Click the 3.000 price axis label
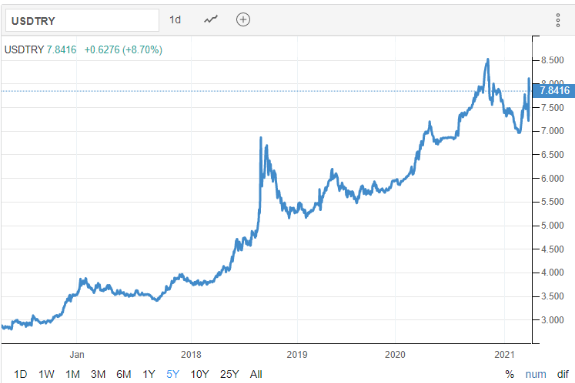This screenshot has width=575, height=383. pos(553,320)
